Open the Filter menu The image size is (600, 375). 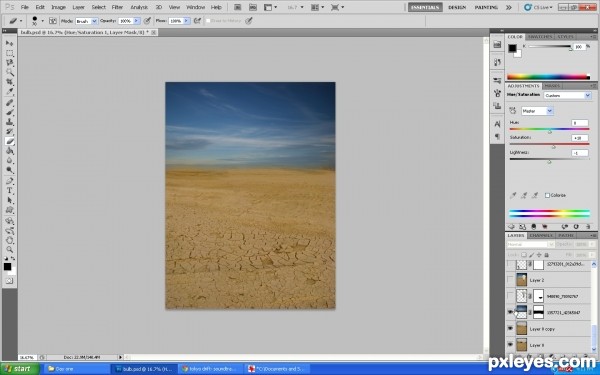(x=117, y=7)
